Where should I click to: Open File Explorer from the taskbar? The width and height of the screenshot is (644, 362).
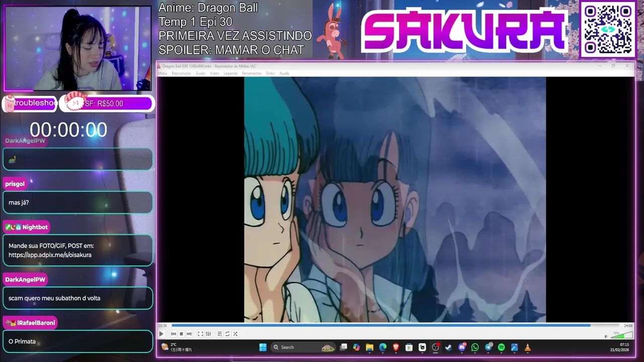click(370, 347)
